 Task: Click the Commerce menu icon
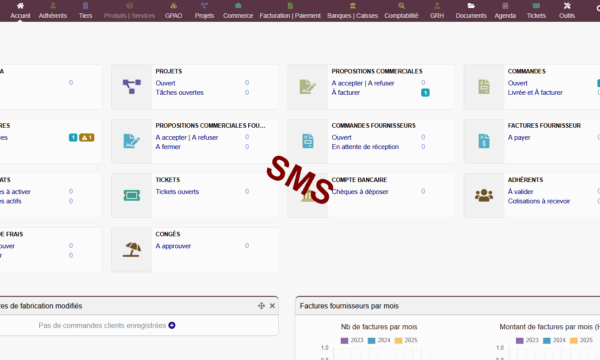click(x=238, y=6)
